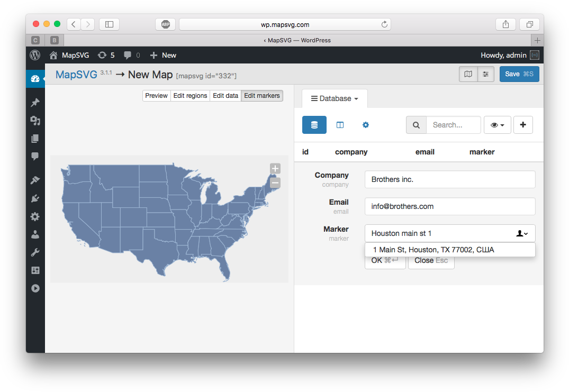Reload the page

pyautogui.click(x=384, y=24)
